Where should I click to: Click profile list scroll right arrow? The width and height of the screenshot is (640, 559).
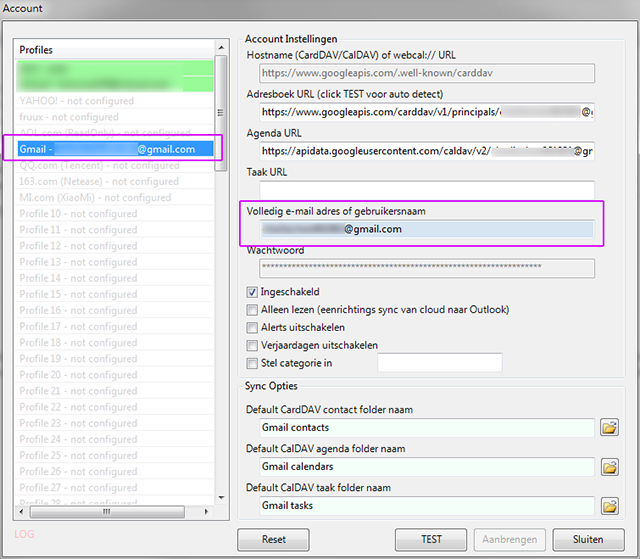tap(207, 512)
